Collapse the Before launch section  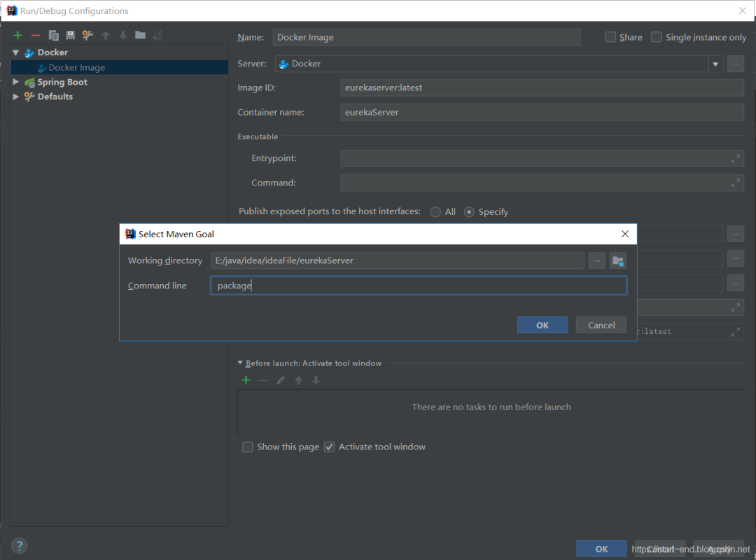240,363
